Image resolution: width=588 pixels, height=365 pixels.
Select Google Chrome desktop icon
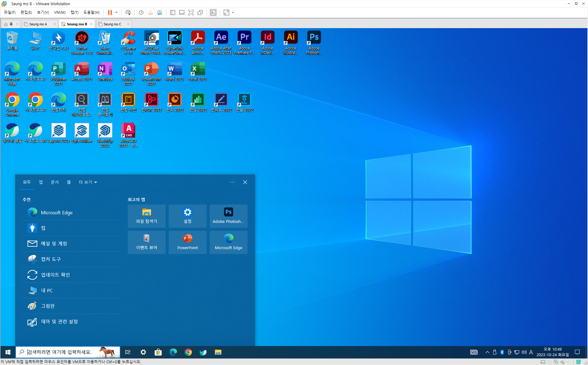point(12,104)
